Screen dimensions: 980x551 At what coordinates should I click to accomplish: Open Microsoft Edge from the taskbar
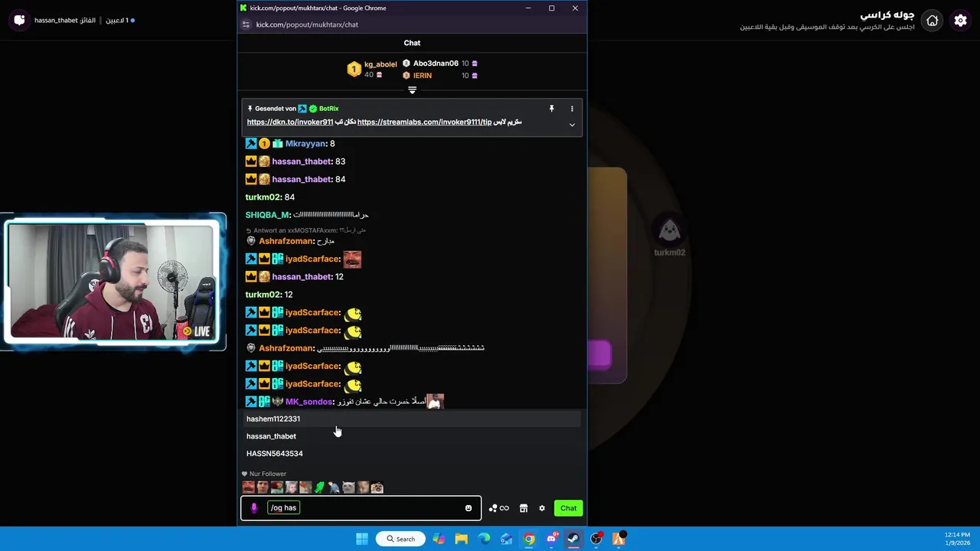click(484, 539)
